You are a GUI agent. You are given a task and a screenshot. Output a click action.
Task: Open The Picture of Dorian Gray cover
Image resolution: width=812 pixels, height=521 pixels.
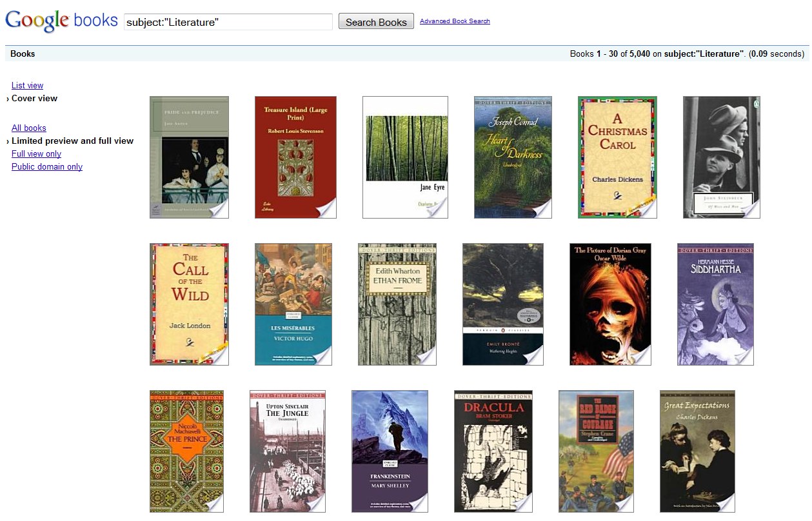point(610,304)
